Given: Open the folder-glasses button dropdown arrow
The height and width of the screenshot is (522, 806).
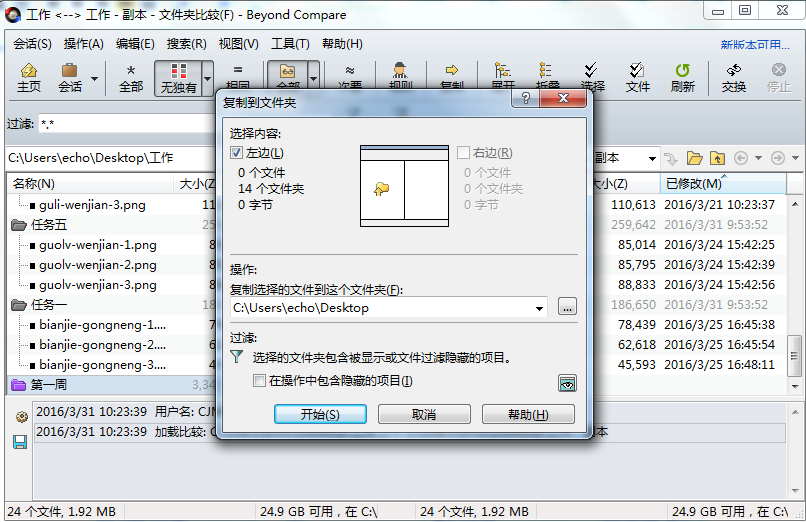Looking at the screenshot, I should pos(314,79).
